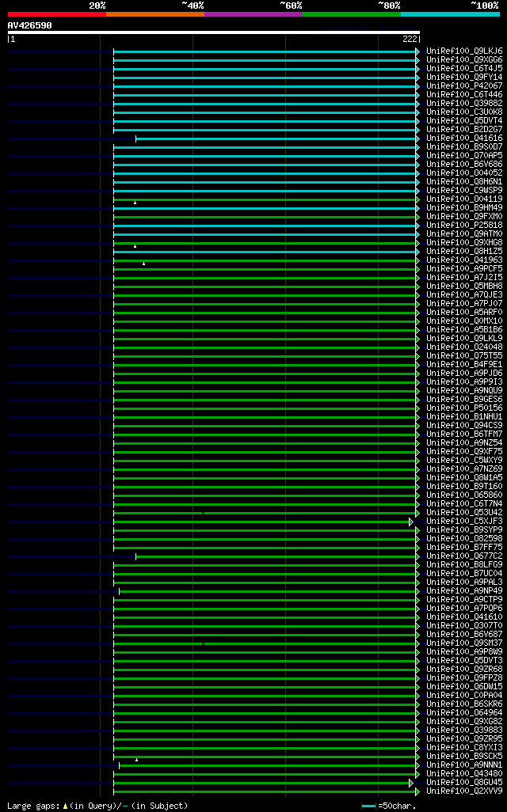Click label UniRef100_A7J2I5
Screen dimensions: 507x812
(x=464, y=278)
